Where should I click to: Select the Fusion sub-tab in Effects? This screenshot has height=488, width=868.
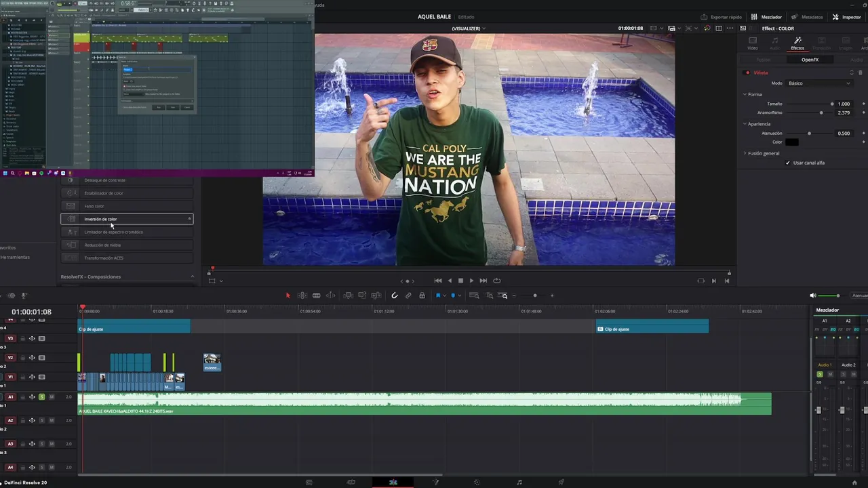(764, 60)
